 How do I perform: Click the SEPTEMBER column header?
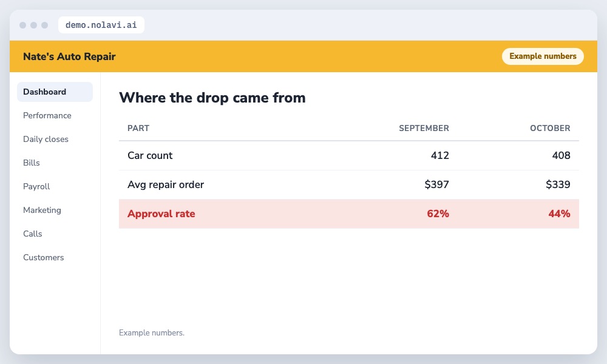[x=424, y=128]
